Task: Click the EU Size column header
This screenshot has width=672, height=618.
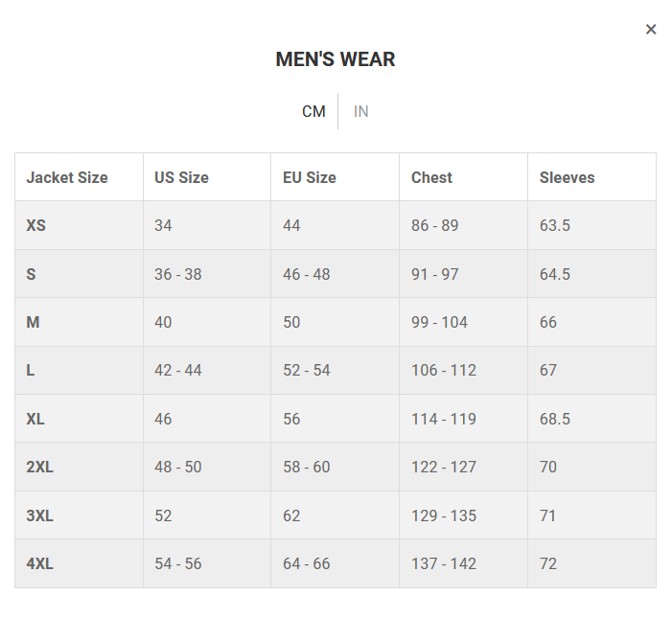Action: 310,177
